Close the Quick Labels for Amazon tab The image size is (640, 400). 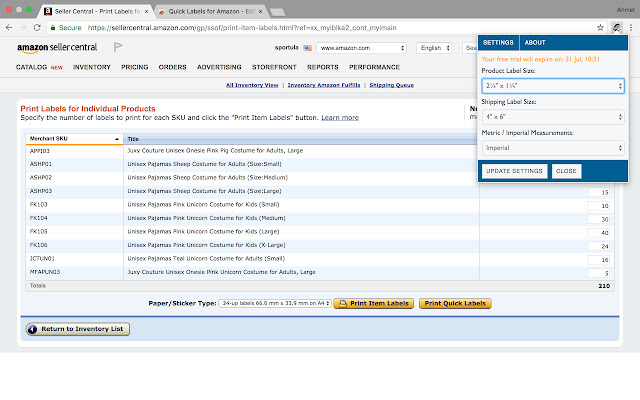tap(260, 11)
